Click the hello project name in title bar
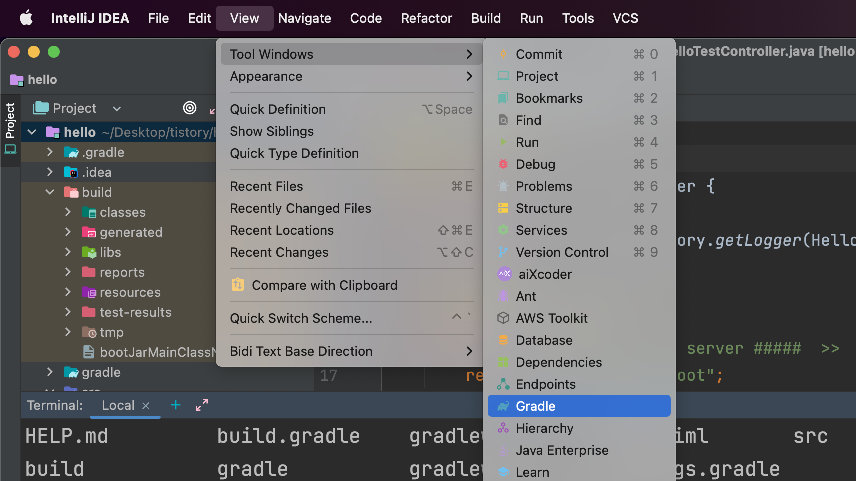856x481 pixels. pos(42,80)
